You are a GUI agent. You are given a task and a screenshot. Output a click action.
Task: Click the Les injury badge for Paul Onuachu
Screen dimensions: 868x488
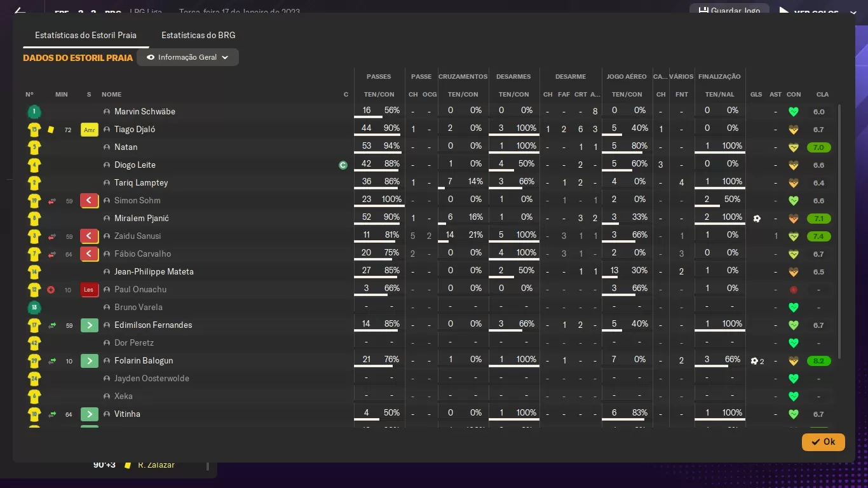89,290
